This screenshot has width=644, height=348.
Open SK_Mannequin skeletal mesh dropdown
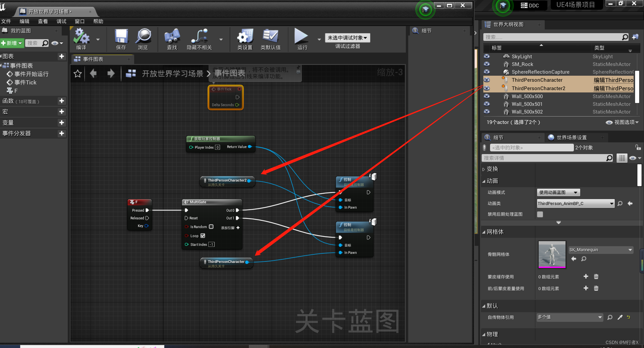pyautogui.click(x=601, y=250)
